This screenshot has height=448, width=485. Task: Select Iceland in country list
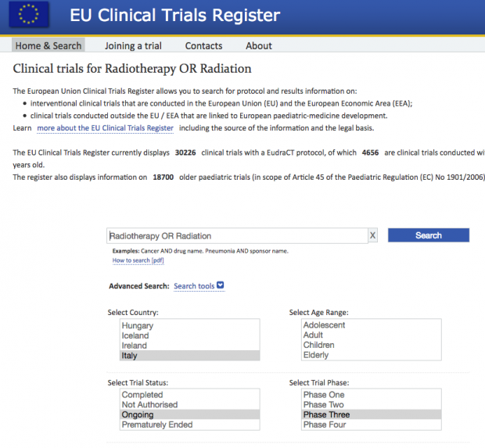(189, 335)
